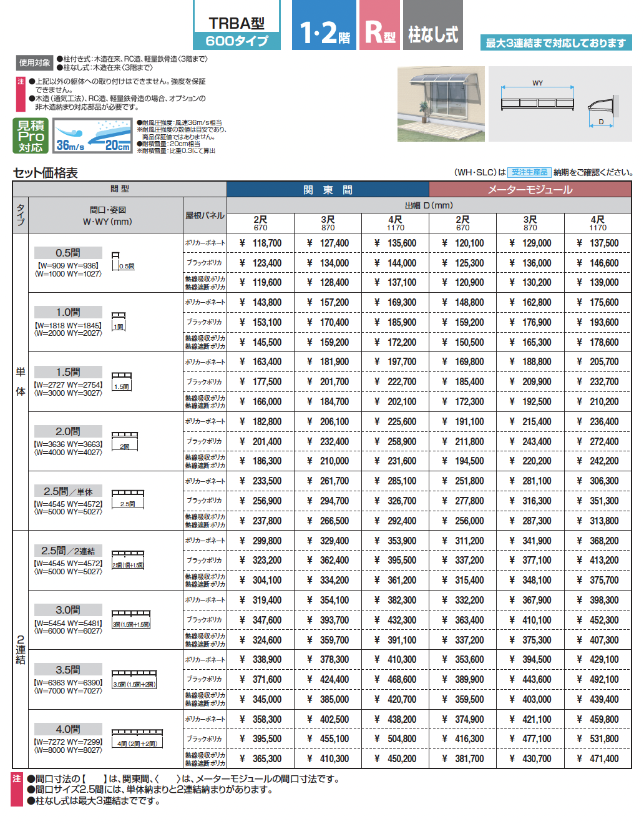Select the 2.5間／2連結 size label

(68, 551)
